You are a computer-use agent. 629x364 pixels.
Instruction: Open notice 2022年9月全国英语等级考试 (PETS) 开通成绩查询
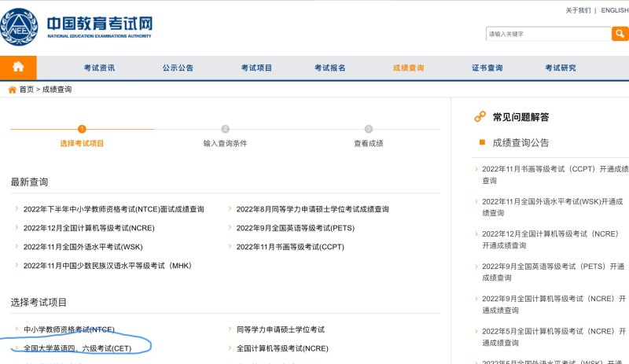(554, 272)
